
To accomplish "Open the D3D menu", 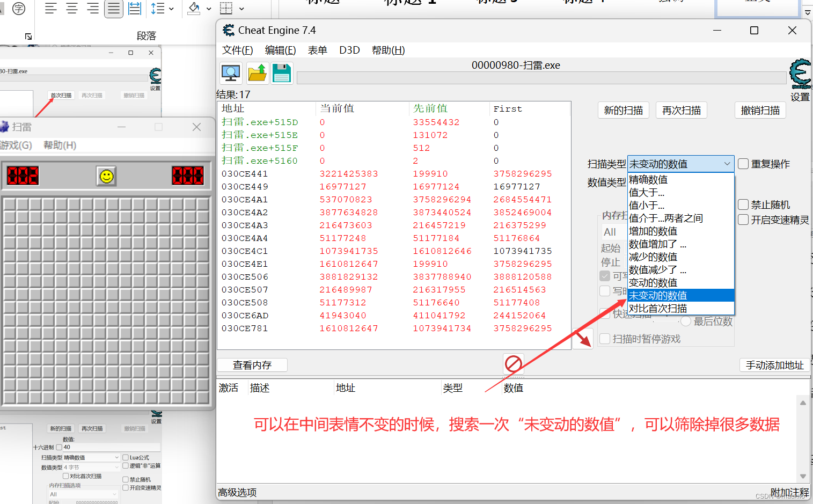I will click(349, 50).
